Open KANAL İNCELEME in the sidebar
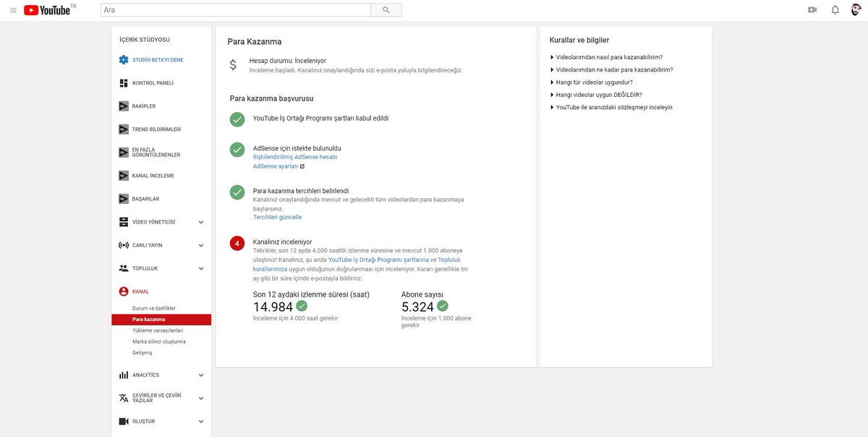The height and width of the screenshot is (437, 868). (153, 176)
